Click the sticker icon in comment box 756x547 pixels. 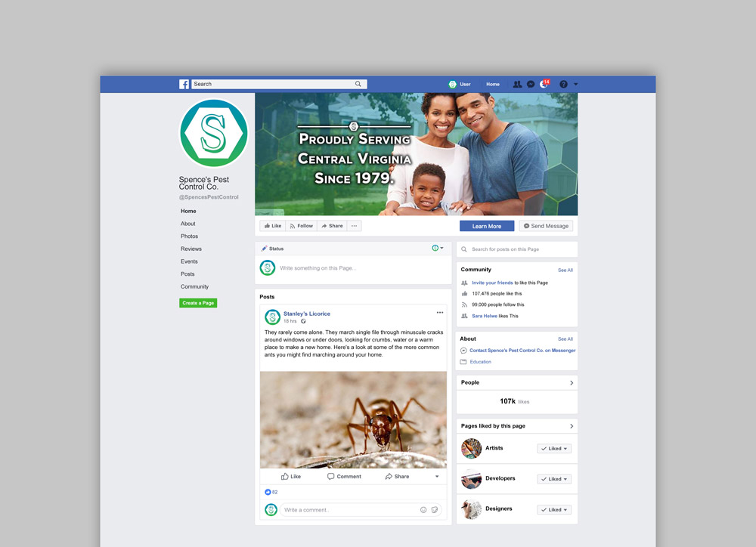click(434, 510)
